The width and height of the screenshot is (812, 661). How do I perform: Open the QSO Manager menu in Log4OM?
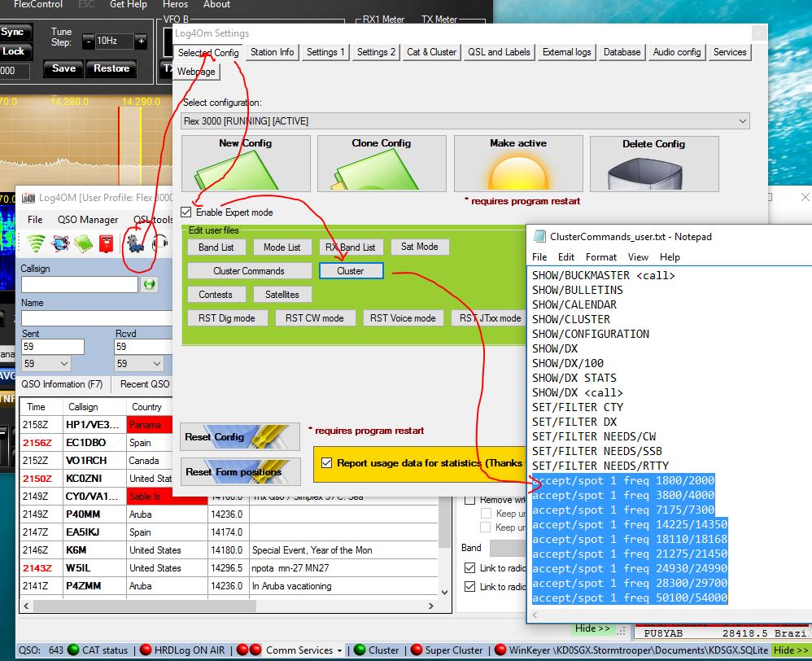click(88, 220)
